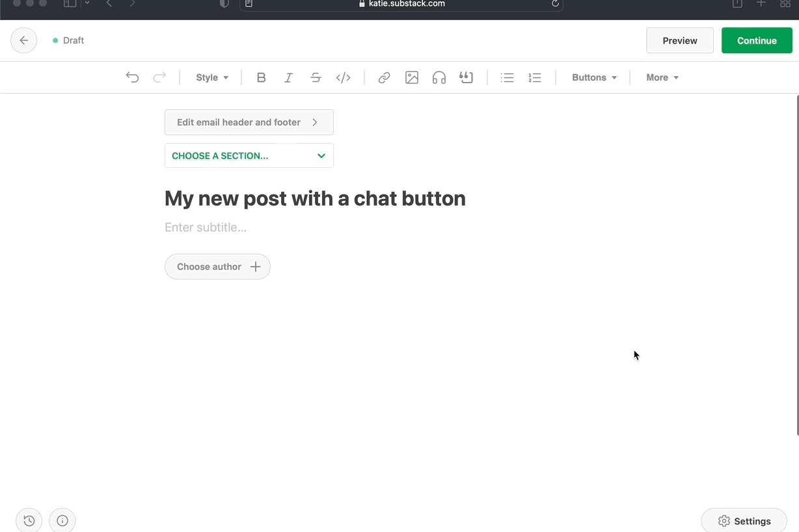
Task: Insert a pull quote
Action: tap(466, 77)
